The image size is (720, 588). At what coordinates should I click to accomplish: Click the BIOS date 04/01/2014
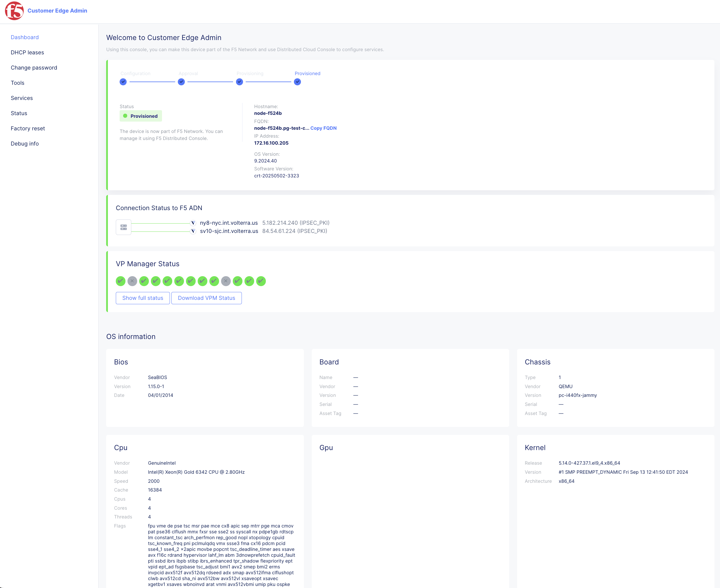click(161, 396)
